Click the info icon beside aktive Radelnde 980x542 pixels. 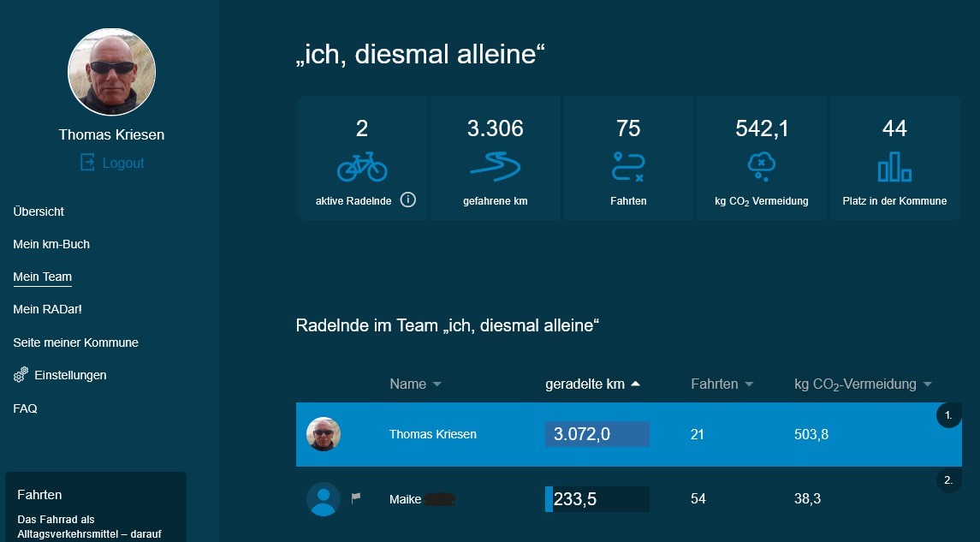[x=408, y=200]
